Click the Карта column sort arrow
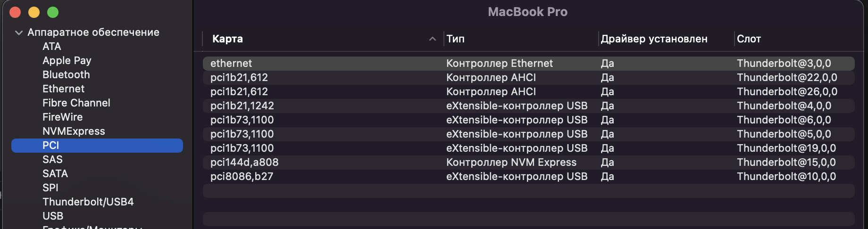The image size is (868, 229). point(432,39)
